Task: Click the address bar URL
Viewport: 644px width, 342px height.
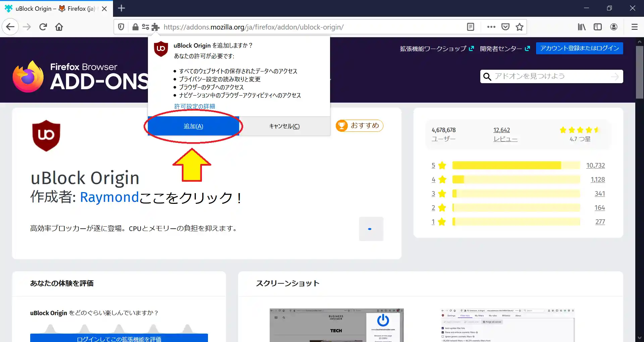Action: pos(254,27)
